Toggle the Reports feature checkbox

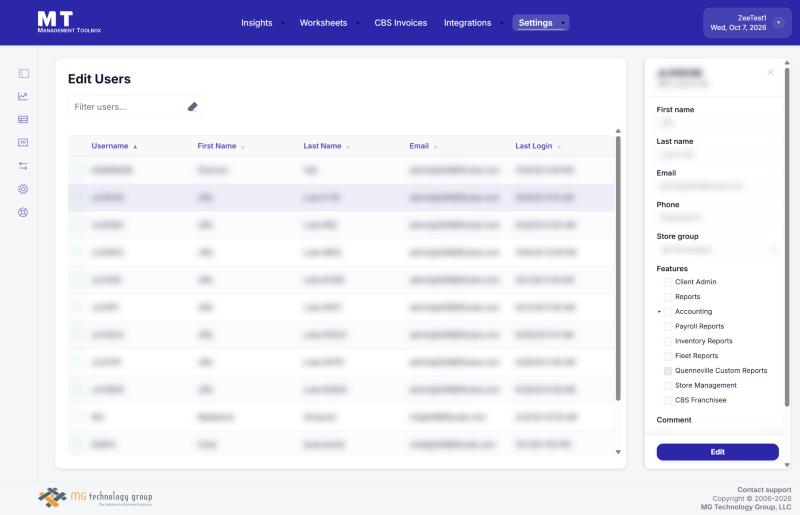tap(667, 297)
